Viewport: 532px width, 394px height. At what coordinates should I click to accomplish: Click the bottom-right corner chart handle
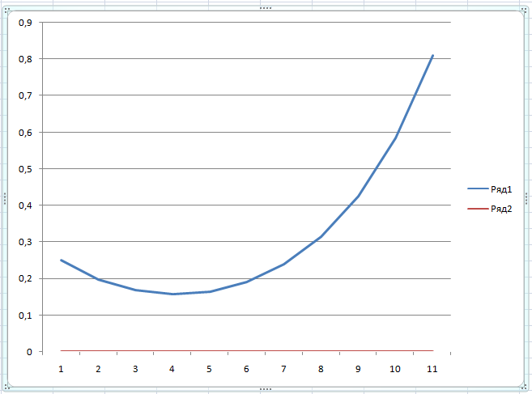(524, 386)
